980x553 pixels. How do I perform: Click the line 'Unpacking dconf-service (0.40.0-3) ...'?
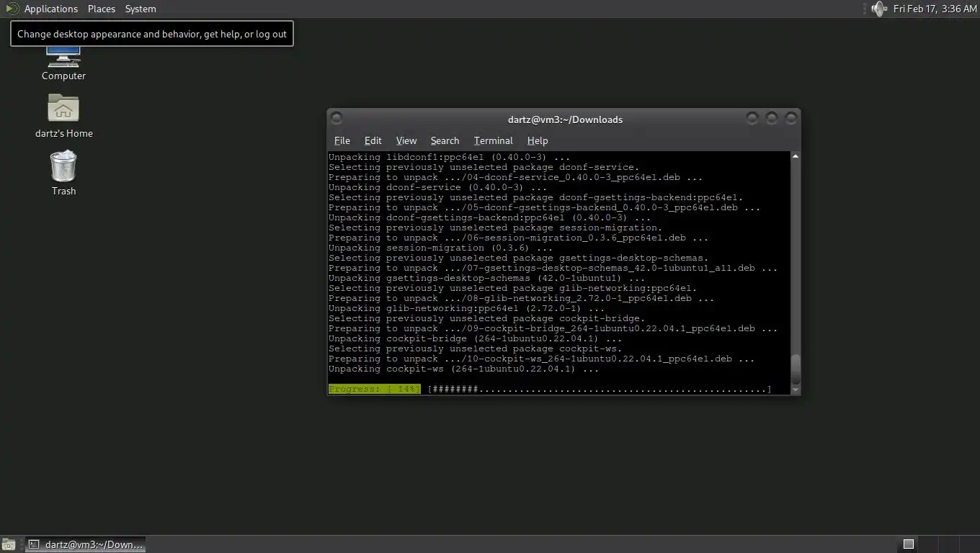tap(438, 187)
